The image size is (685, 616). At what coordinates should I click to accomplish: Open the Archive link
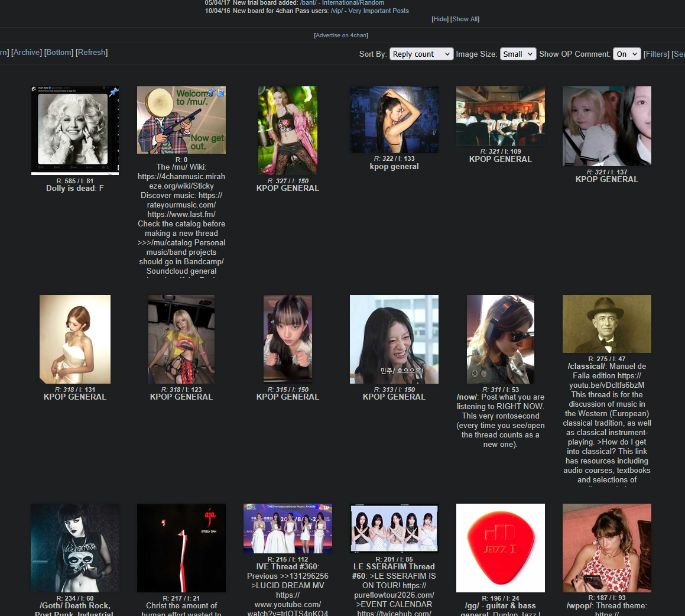point(27,53)
